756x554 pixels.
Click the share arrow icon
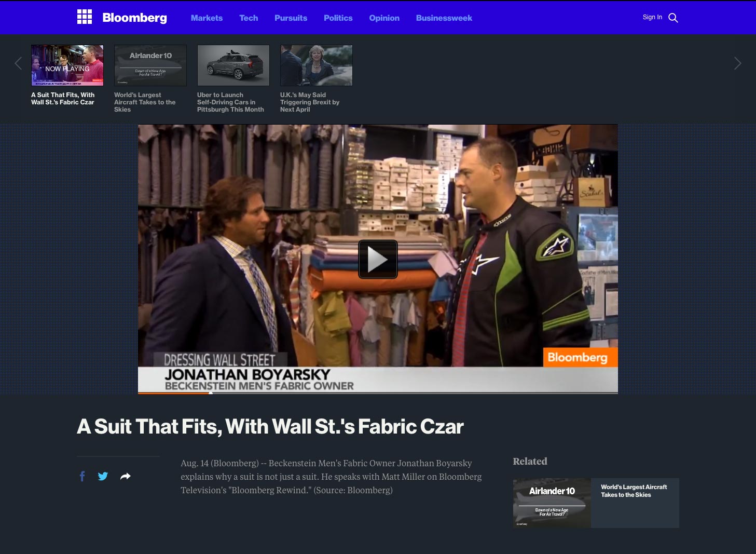125,476
